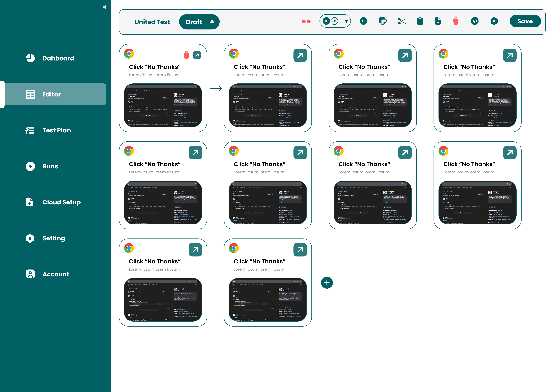
Task: Click screenshot thumbnail of third row's second card
Action: coord(268,300)
